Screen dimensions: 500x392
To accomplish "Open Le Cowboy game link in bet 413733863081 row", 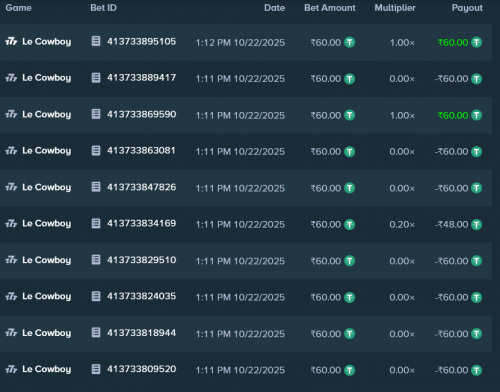I will point(47,151).
